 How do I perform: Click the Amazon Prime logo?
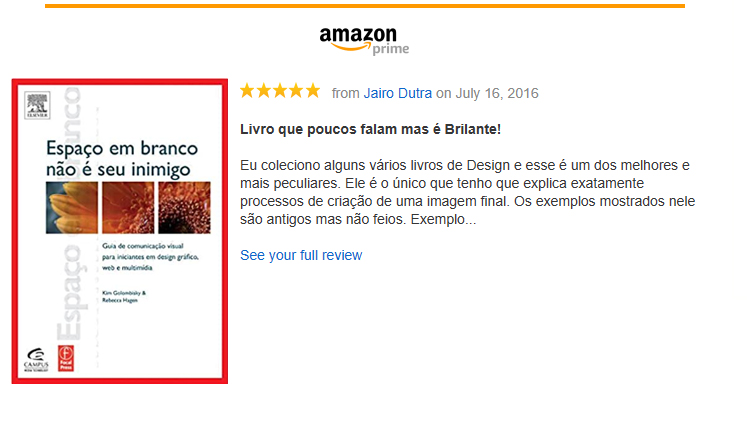(x=364, y=40)
